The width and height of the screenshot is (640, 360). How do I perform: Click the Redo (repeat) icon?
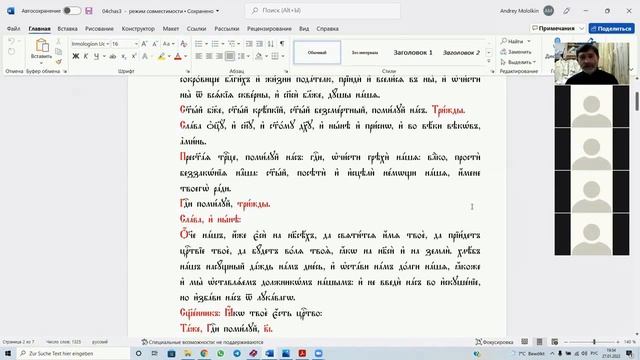[11, 51]
